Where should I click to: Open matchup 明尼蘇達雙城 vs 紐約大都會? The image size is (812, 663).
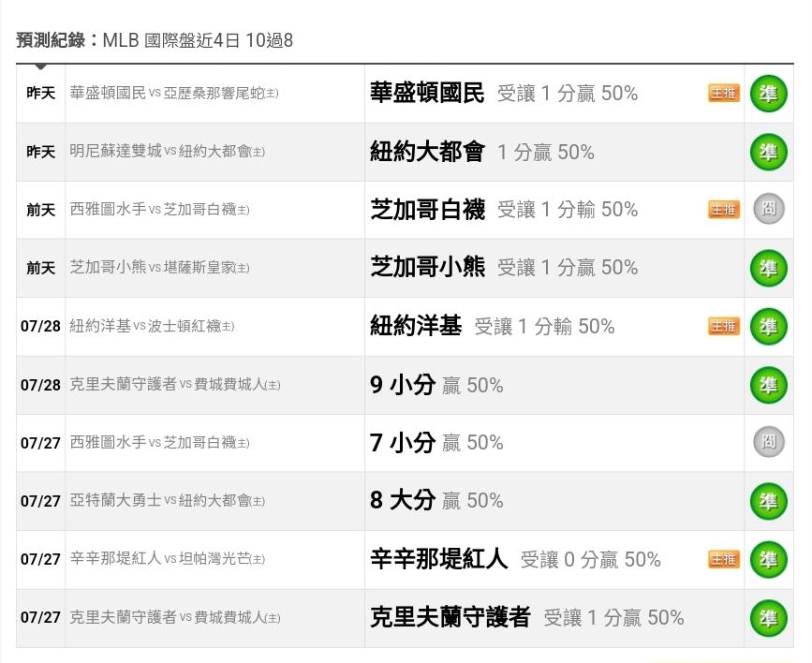pos(168,152)
